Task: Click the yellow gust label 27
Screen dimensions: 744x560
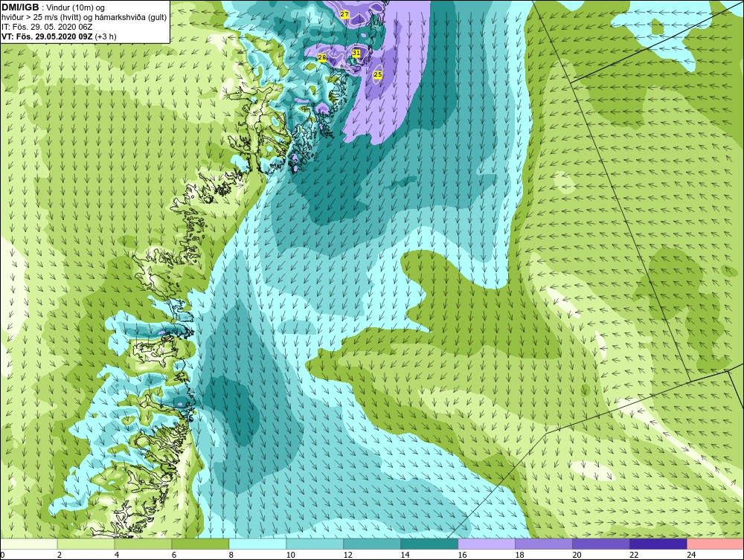Action: (344, 14)
